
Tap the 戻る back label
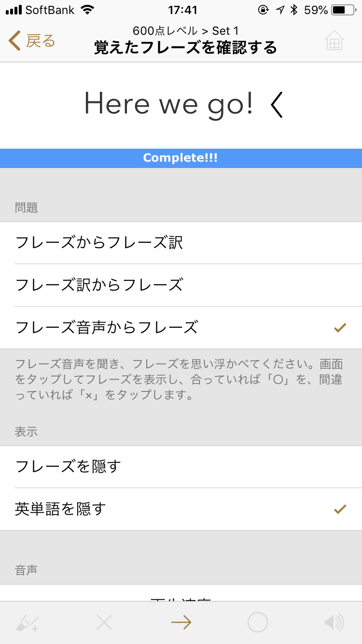[41, 41]
